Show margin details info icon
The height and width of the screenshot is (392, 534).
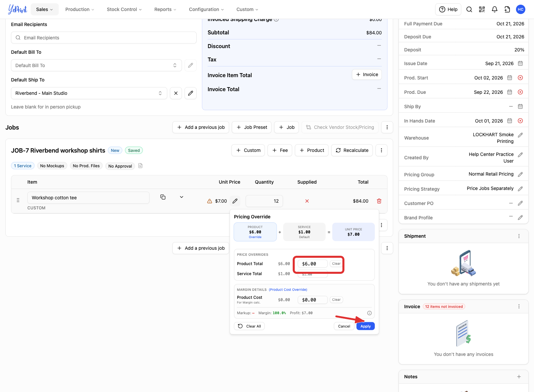tap(369, 313)
